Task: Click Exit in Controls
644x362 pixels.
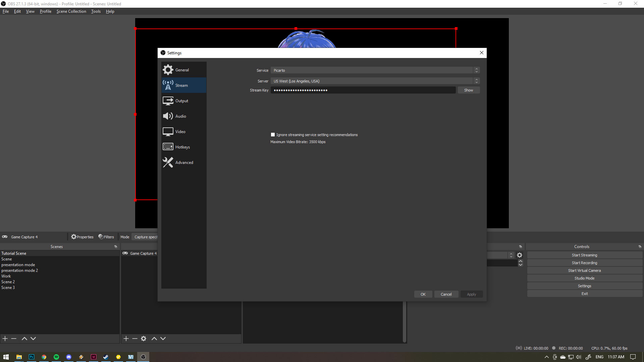Action: coord(584,294)
